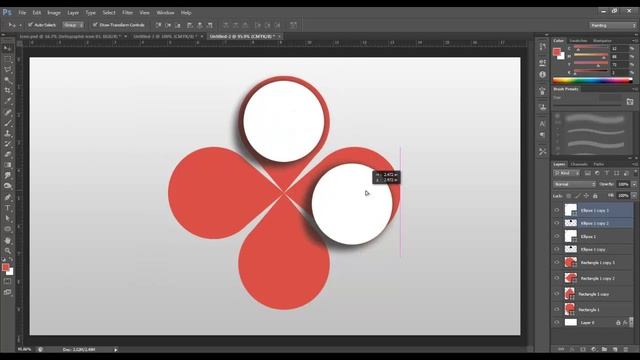This screenshot has width=640, height=360.
Task: Click the foreground color swatch in toolbox
Action: (5, 267)
